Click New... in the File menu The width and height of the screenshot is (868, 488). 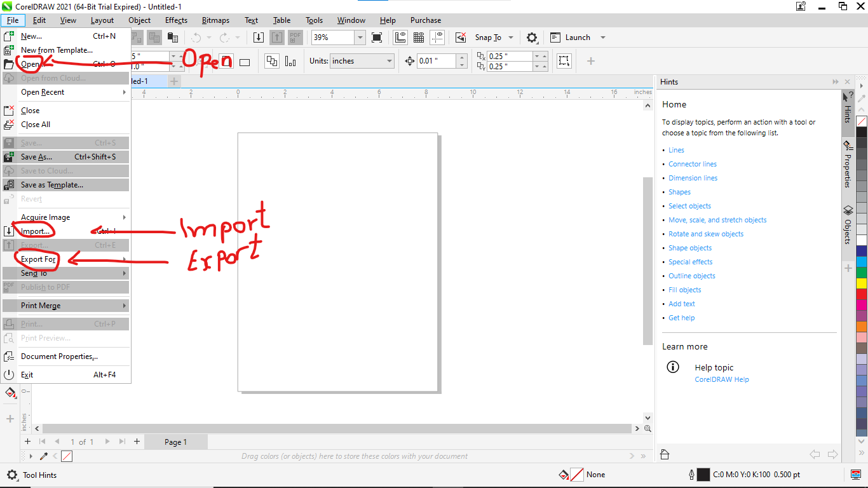click(66, 36)
